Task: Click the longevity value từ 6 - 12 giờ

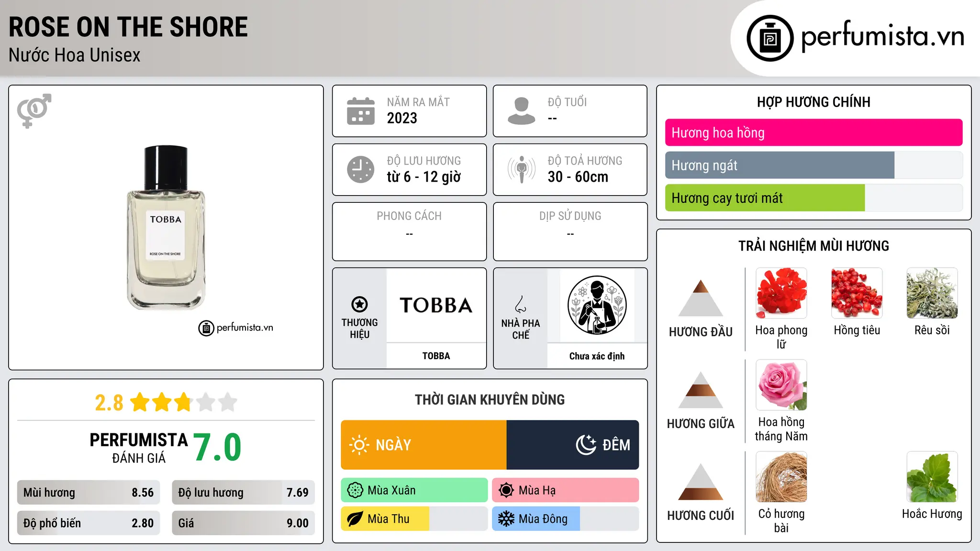Action: (424, 177)
